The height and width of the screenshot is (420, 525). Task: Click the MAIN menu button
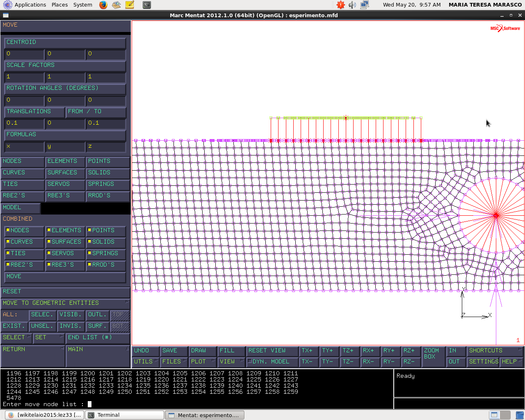point(98,356)
